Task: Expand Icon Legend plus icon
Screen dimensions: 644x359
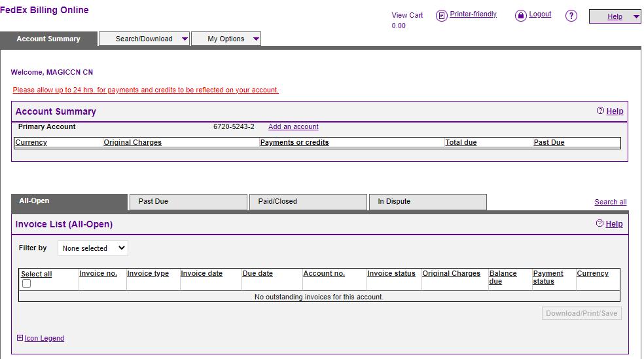Action: tap(20, 337)
